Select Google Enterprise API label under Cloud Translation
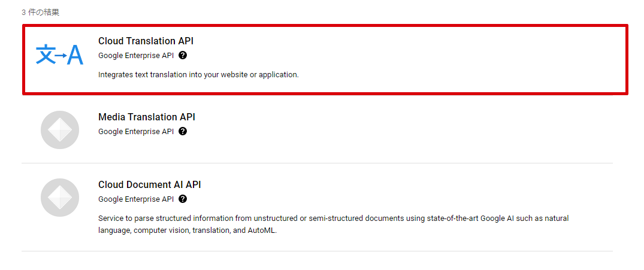 tap(136, 56)
